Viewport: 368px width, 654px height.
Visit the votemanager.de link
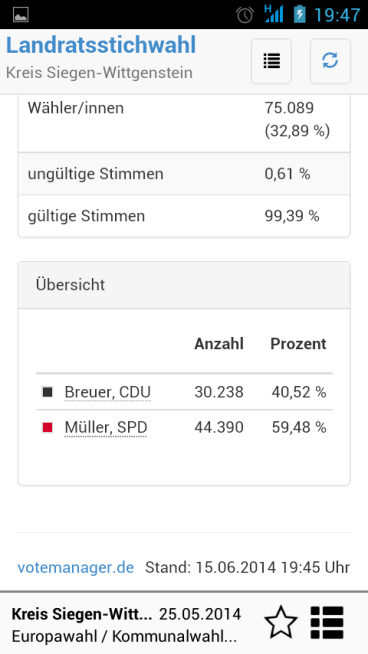76,567
